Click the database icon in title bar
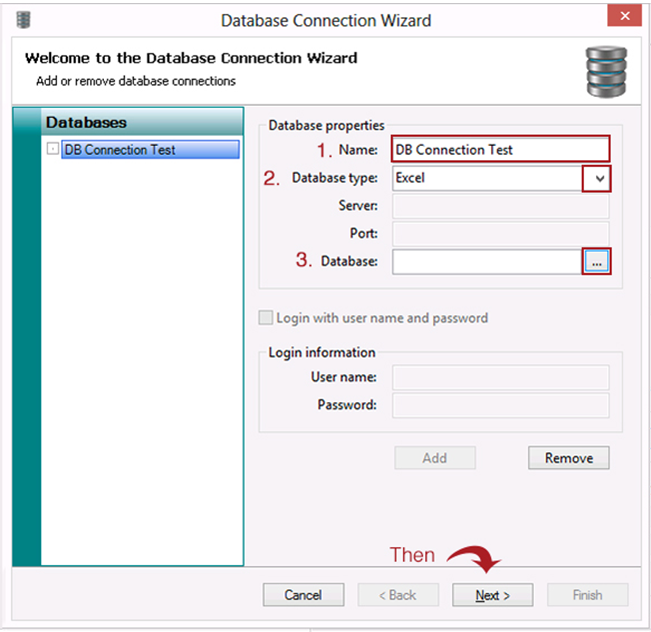The height and width of the screenshot is (632, 651). click(23, 20)
